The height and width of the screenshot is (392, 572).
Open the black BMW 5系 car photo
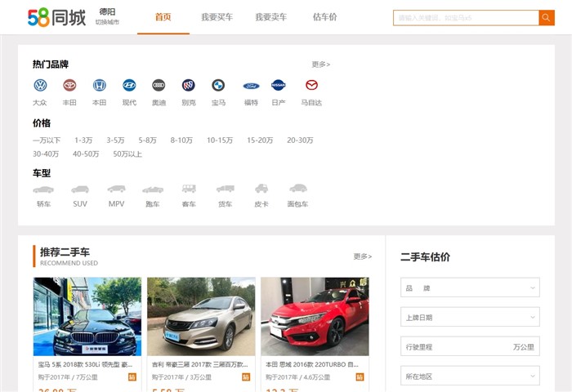click(87, 317)
